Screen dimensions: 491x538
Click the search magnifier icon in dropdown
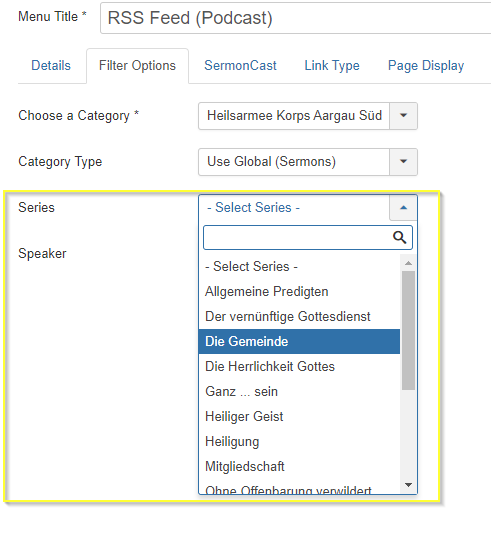[x=399, y=237]
